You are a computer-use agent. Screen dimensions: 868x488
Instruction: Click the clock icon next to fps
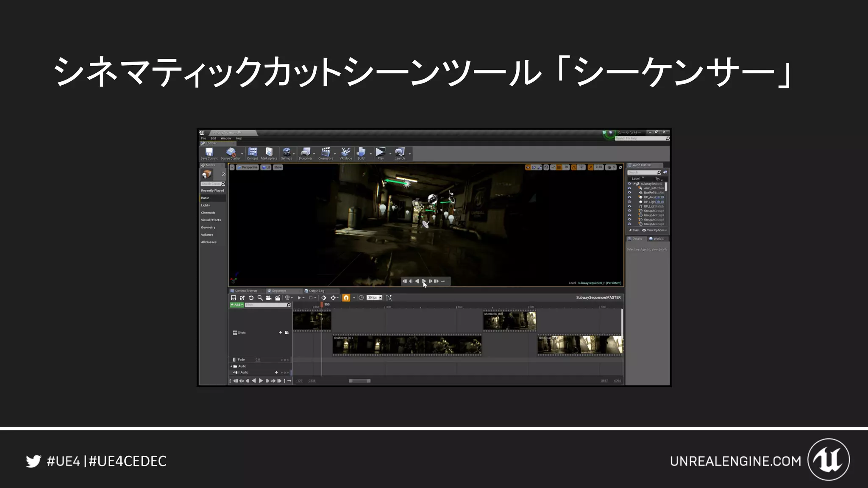pos(361,298)
